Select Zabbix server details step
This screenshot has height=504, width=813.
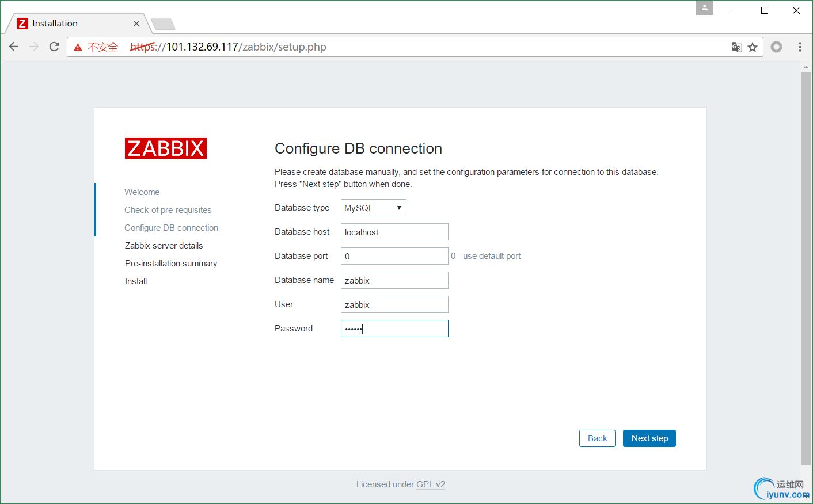coord(164,246)
